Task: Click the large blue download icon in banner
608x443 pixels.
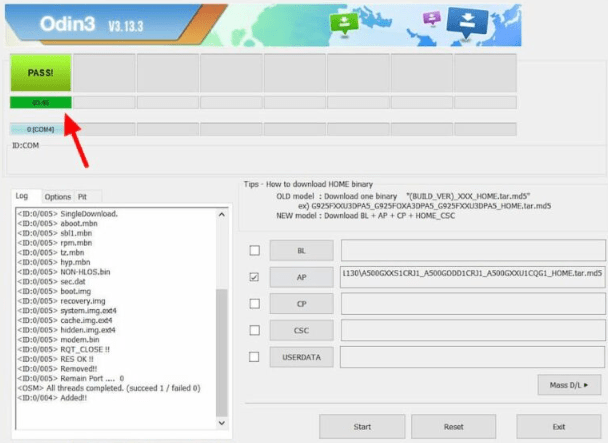Action: [x=467, y=22]
